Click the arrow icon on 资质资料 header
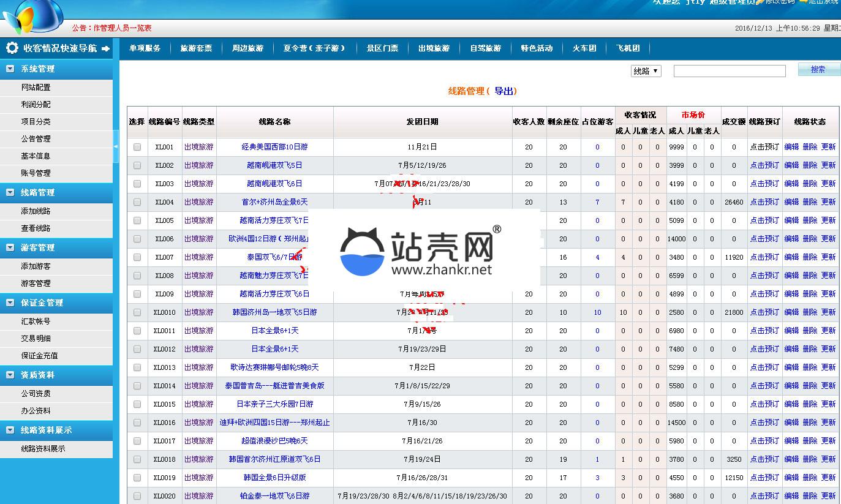841x504 pixels. tap(10, 375)
